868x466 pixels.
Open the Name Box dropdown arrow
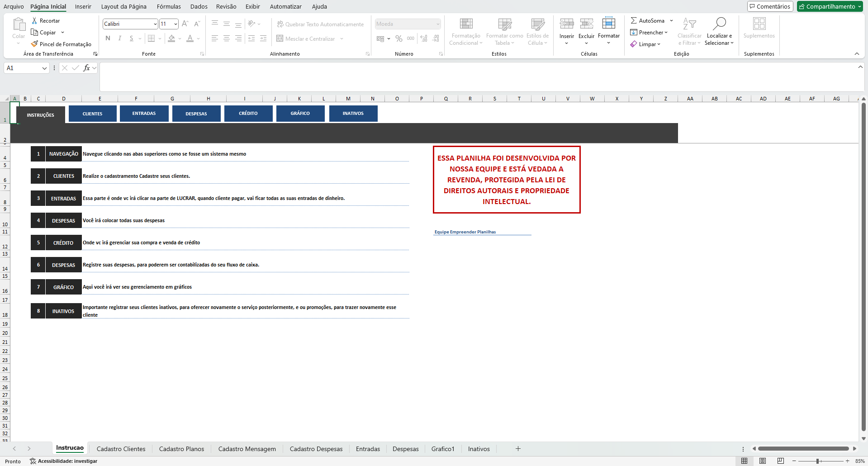[44, 68]
